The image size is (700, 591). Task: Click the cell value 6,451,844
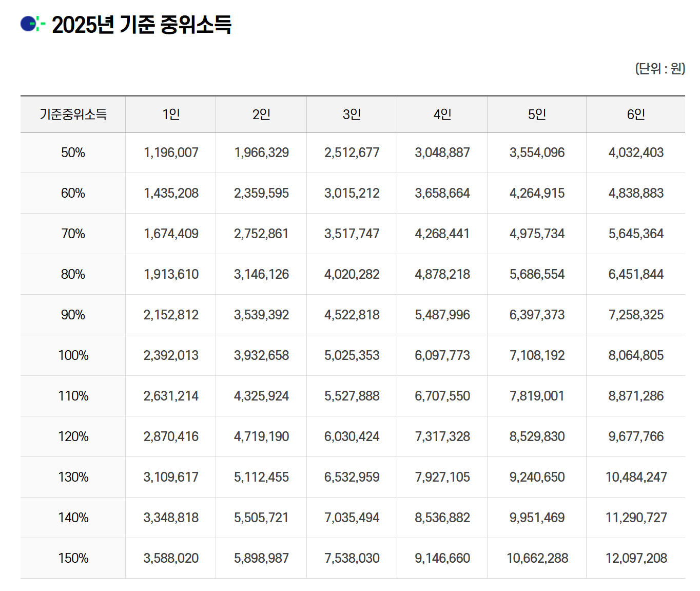636,274
